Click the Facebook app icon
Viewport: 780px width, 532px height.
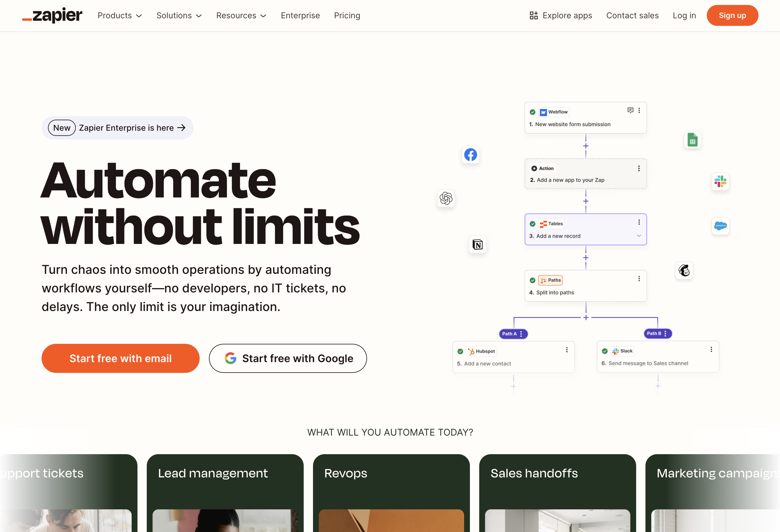[470, 155]
